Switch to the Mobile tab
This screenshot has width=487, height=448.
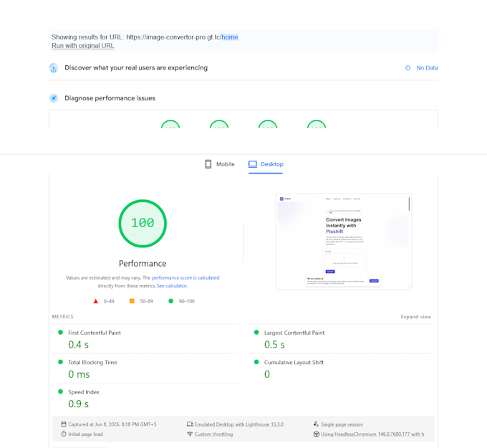tap(220, 164)
